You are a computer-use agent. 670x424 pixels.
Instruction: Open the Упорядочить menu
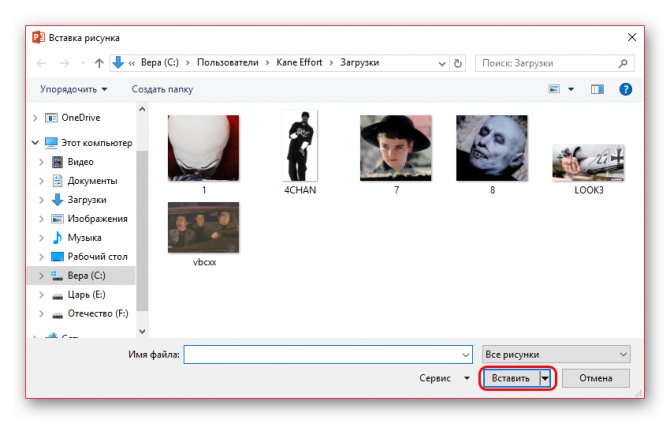[73, 89]
